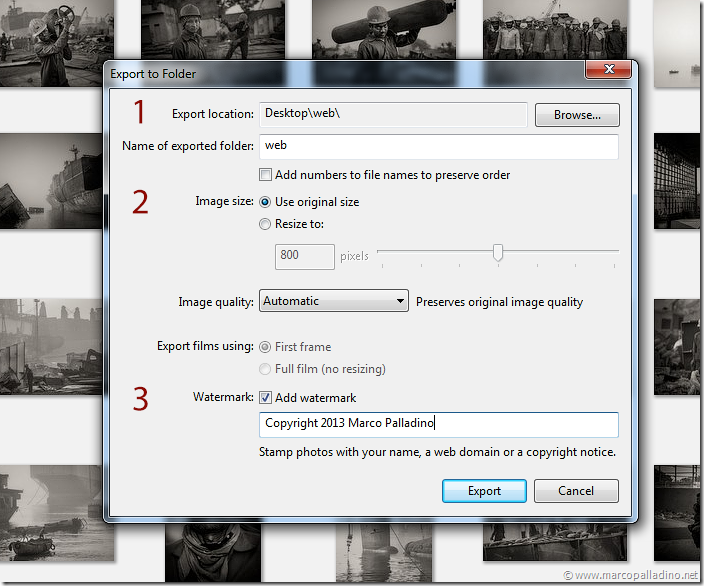Select worker carrying gas cylinder thumbnail
The image size is (704, 586).
[384, 29]
